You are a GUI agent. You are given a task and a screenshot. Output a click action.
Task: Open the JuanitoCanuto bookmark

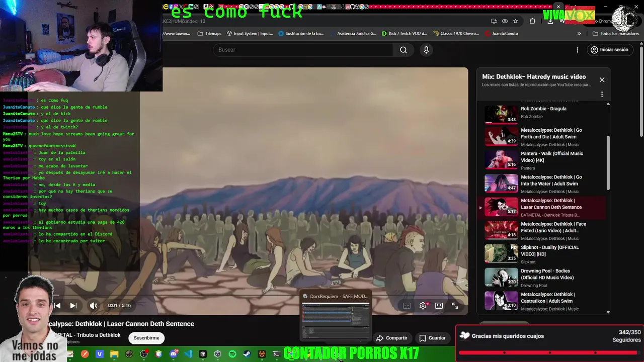[502, 34]
